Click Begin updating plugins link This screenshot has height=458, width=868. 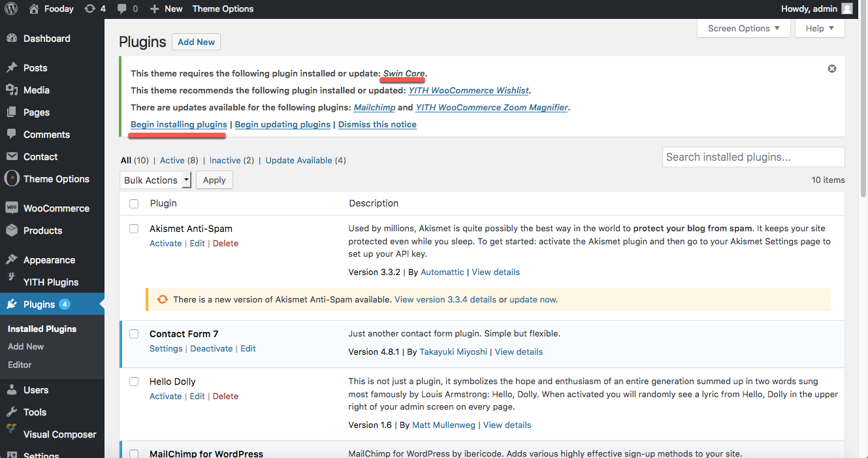coord(283,124)
